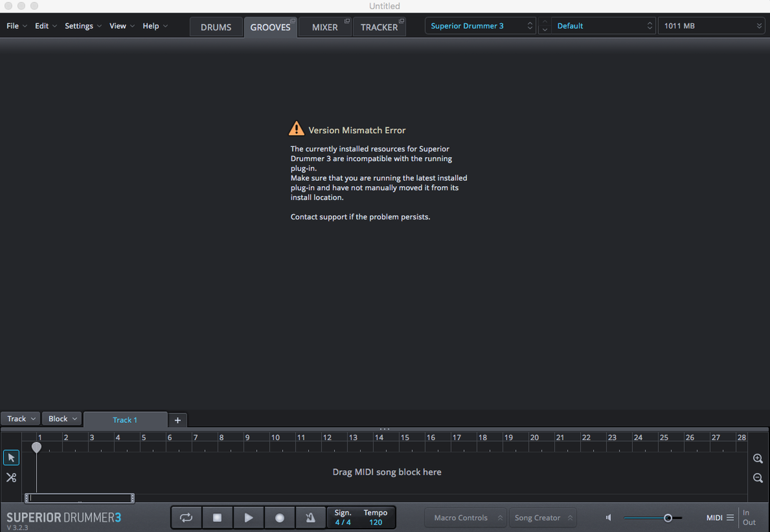Open the Superior Drummer 3 library dropdown
Viewport: 770px width, 532px height.
click(481, 26)
